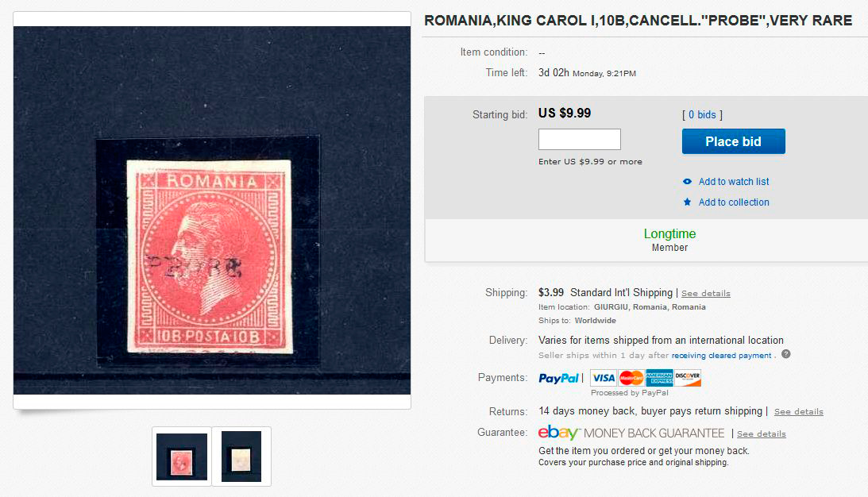
Task: Open See details for returns
Action: point(798,412)
